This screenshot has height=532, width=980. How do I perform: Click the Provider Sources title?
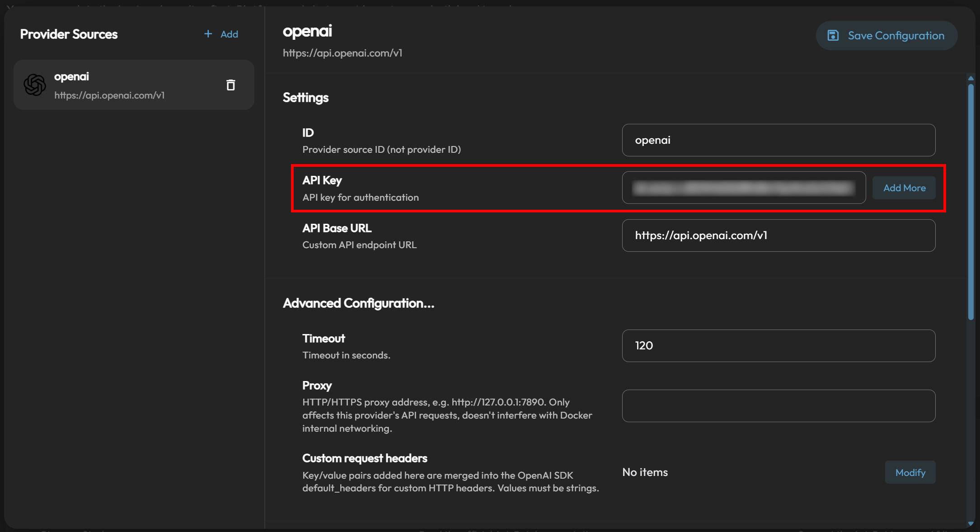tap(69, 34)
